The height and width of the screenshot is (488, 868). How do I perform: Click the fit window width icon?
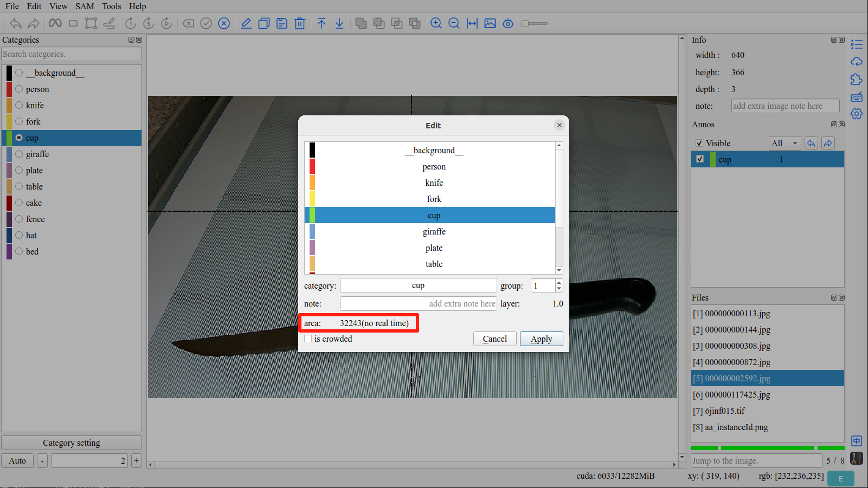[x=472, y=23]
